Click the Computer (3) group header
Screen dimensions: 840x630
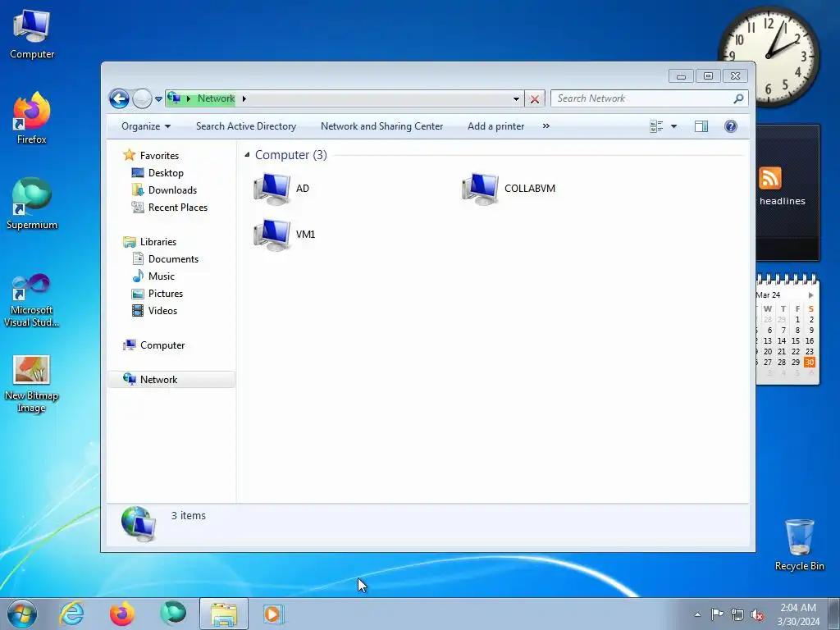tap(291, 155)
